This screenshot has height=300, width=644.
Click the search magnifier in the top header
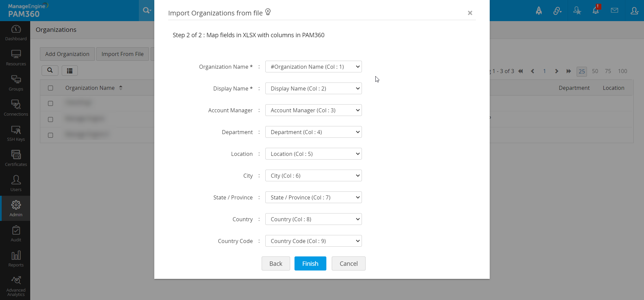point(147,10)
